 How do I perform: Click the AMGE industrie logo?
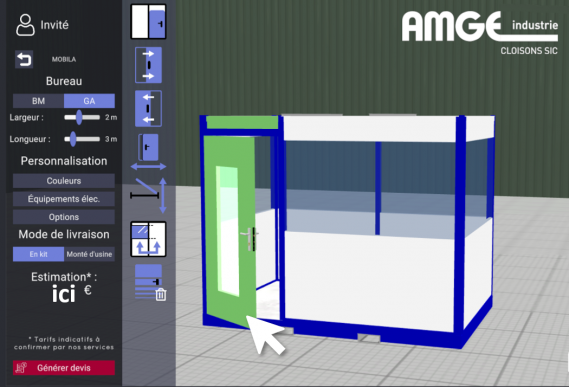tap(480, 33)
